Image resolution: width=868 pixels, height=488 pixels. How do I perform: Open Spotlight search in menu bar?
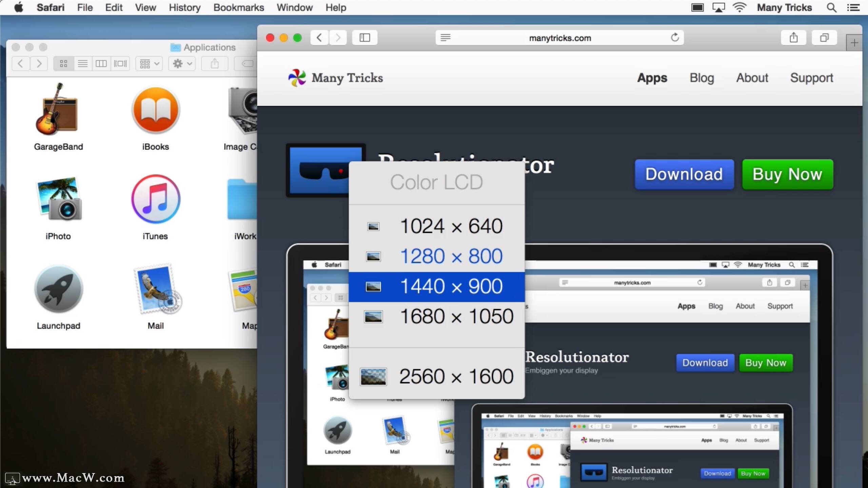click(831, 7)
